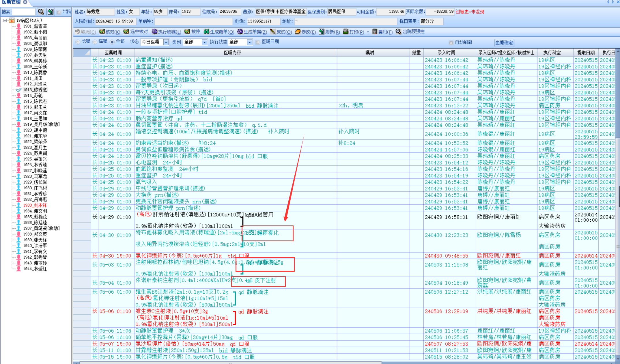
Task: Click 费用(F) calculator icon
Action: tap(375, 31)
